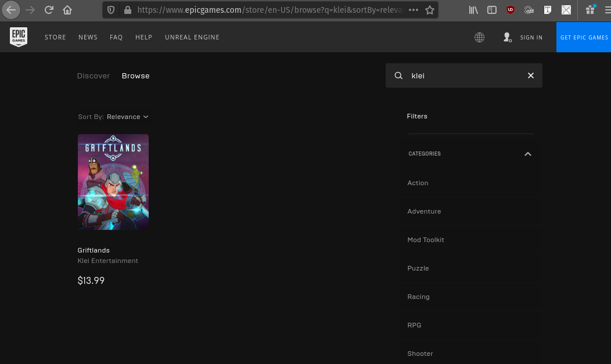Click the Sign In link

[531, 37]
